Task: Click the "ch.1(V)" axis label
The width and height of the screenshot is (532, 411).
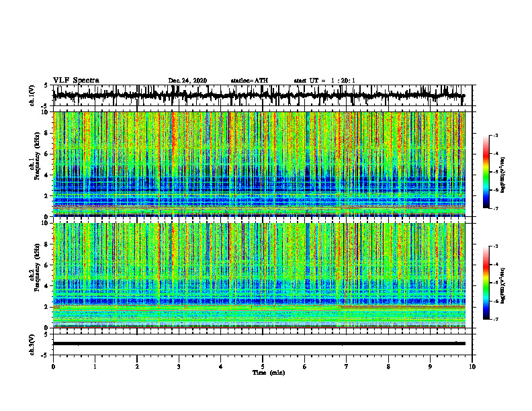Action: [x=32, y=95]
